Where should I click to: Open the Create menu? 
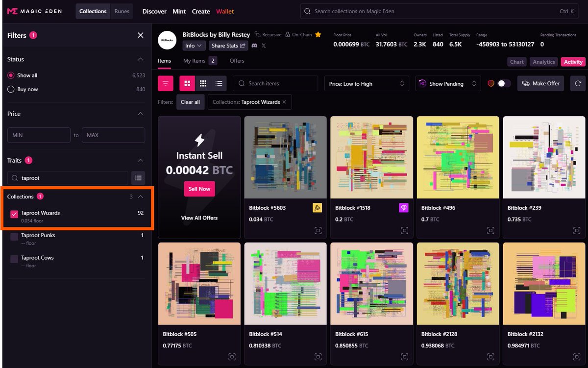201,11
